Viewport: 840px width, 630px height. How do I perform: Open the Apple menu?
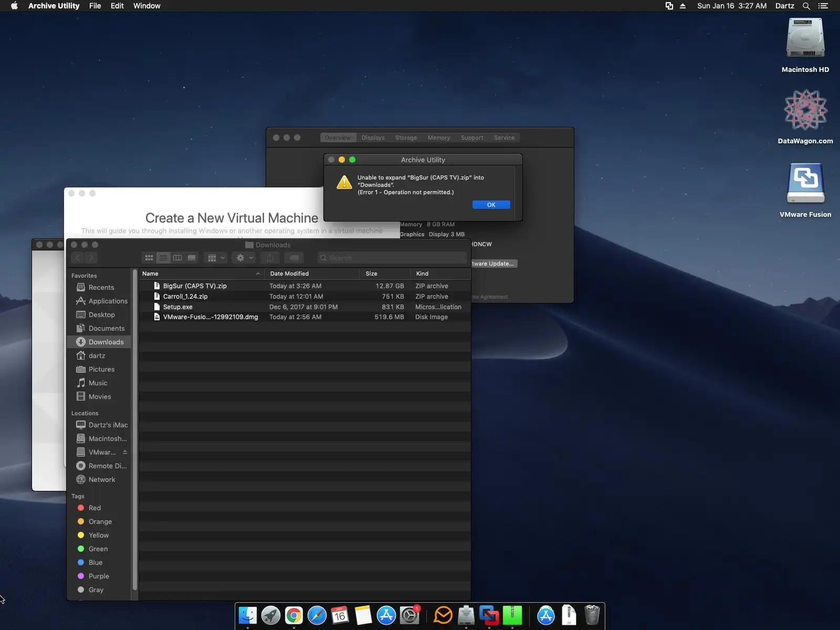point(14,6)
